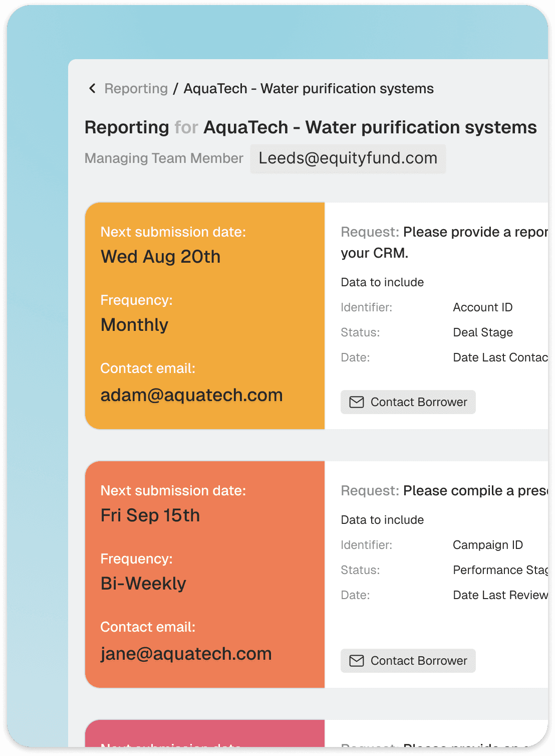555x756 pixels.
Task: Click the Wed Aug 20th submission date
Action: pos(160,257)
